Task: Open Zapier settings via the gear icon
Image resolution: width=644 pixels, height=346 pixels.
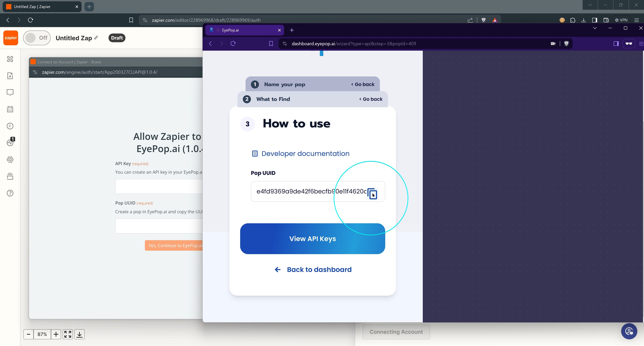Action: point(10,160)
